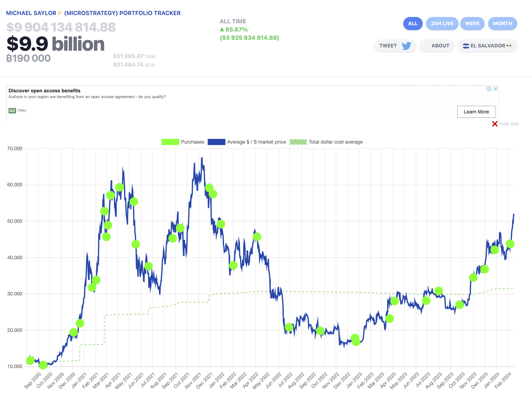Click the purchase dot near Apr 2022
The width and height of the screenshot is (532, 393).
click(x=257, y=237)
